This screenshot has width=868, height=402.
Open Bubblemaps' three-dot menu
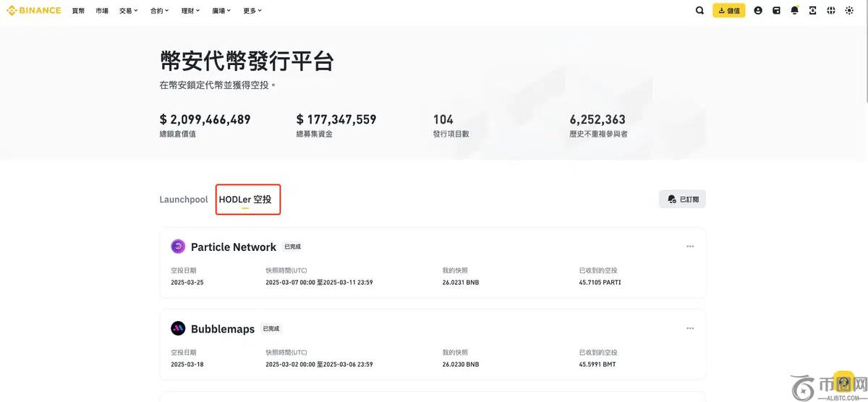pyautogui.click(x=690, y=328)
